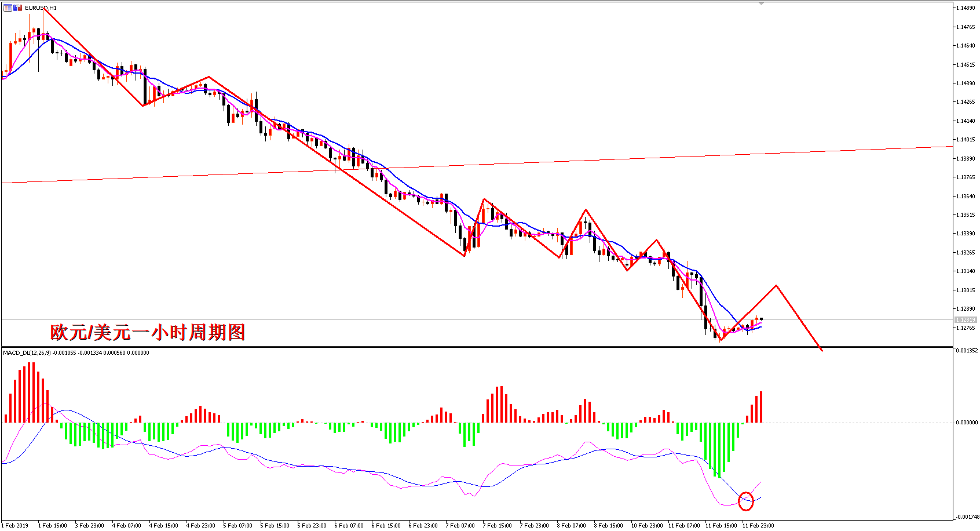The width and height of the screenshot is (980, 531).
Task: Grab the chart shift triangle marker
Action: click(762, 3)
